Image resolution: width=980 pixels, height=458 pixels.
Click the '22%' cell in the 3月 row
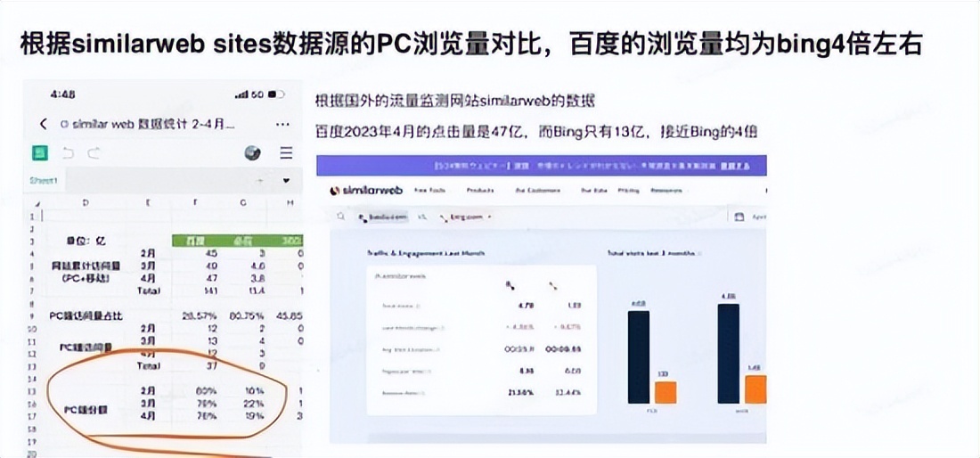coord(255,404)
